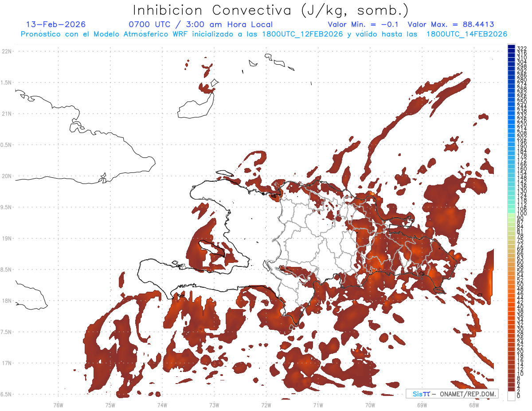This screenshot has height=411, width=532.
Task: Click the "19N" latitude label
Action: (x=7, y=239)
